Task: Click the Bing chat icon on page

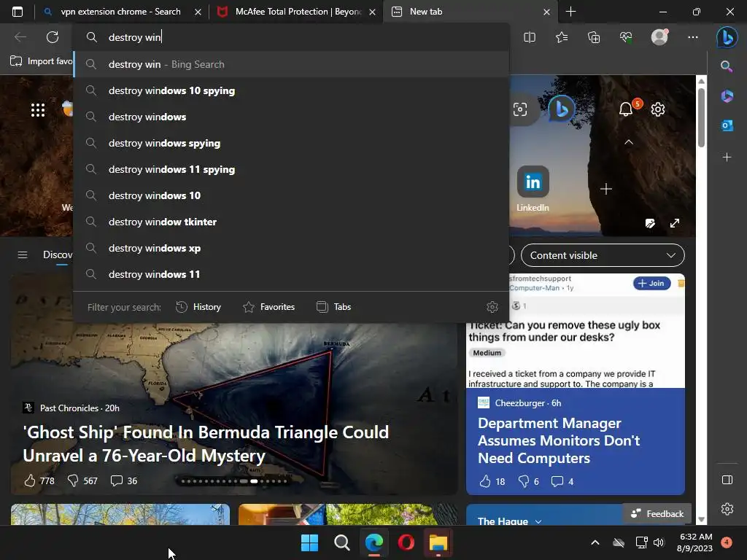Action: click(x=562, y=109)
